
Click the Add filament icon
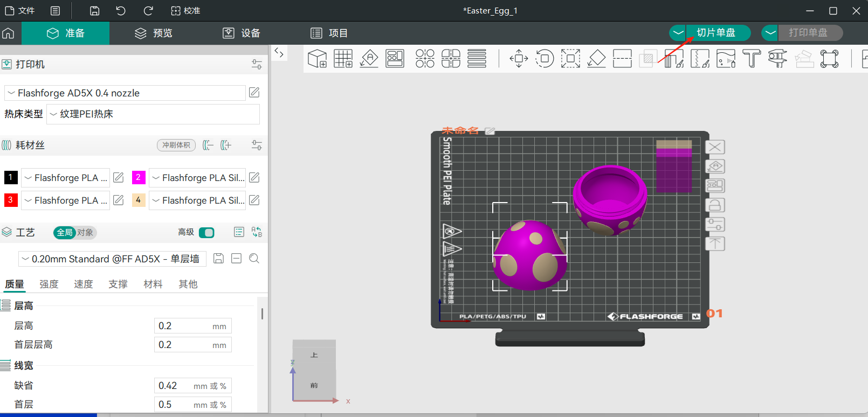pyautogui.click(x=225, y=145)
